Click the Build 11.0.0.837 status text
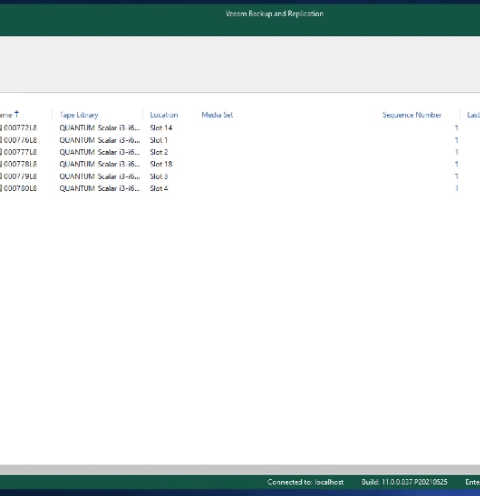Viewport: 480px width, 496px height. coord(404,482)
